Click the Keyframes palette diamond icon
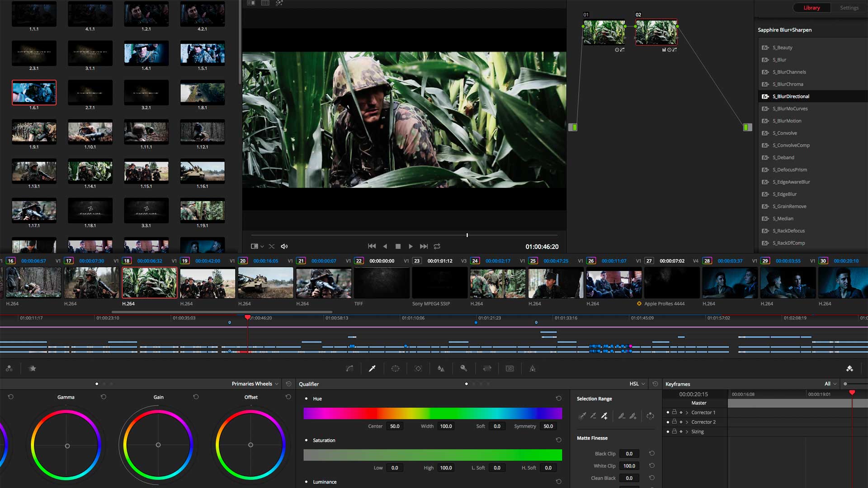868x488 pixels. (x=849, y=369)
